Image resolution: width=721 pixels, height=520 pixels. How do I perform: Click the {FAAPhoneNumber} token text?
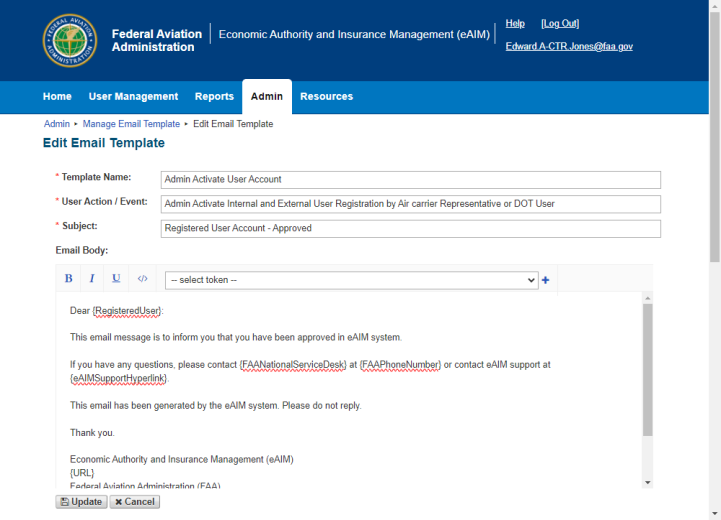click(x=401, y=365)
